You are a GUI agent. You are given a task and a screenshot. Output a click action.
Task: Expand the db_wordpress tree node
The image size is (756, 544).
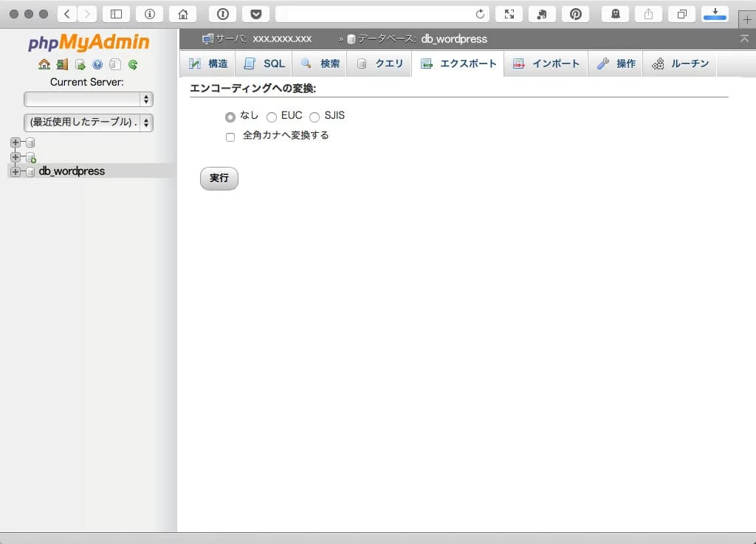(x=16, y=172)
